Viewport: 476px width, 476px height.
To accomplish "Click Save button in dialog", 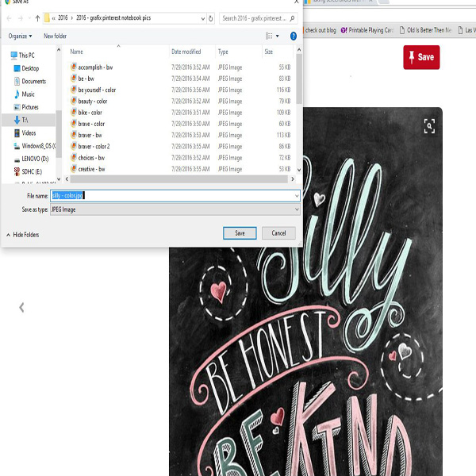I will [x=240, y=233].
